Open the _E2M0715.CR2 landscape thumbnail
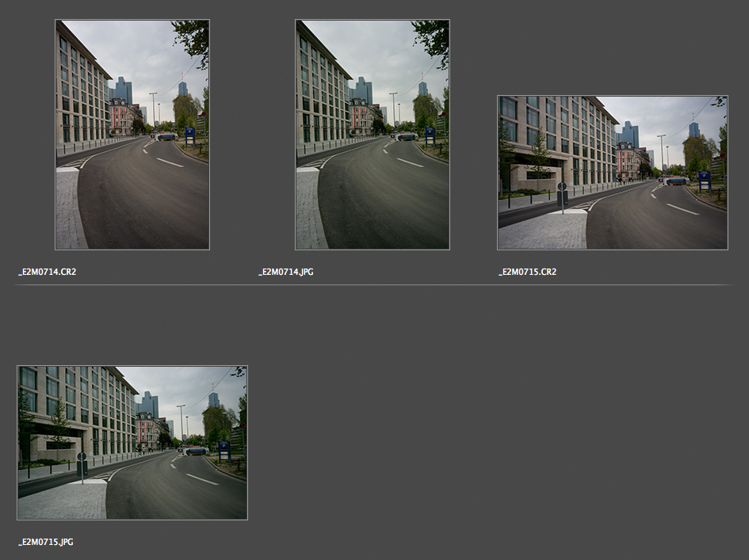 point(612,173)
